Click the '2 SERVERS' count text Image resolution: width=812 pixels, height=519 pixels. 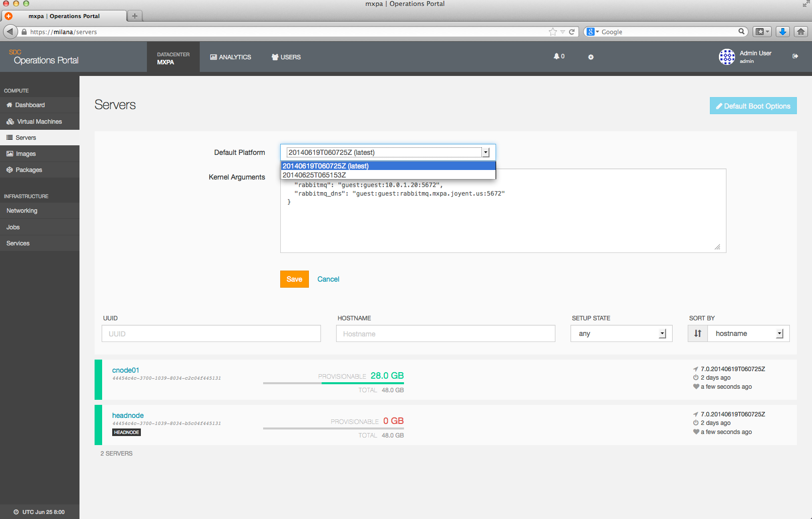(117, 454)
